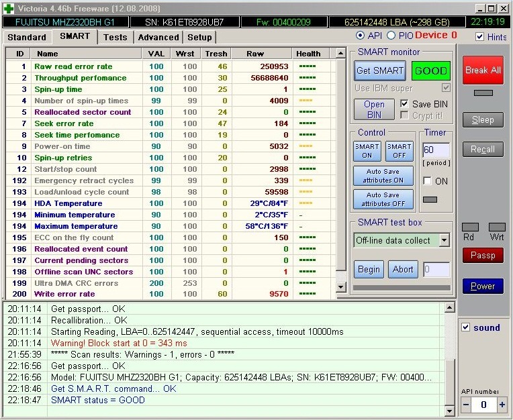Click the SMART table scroll up arrow
Screen dimensions: 513x420
coord(340,53)
